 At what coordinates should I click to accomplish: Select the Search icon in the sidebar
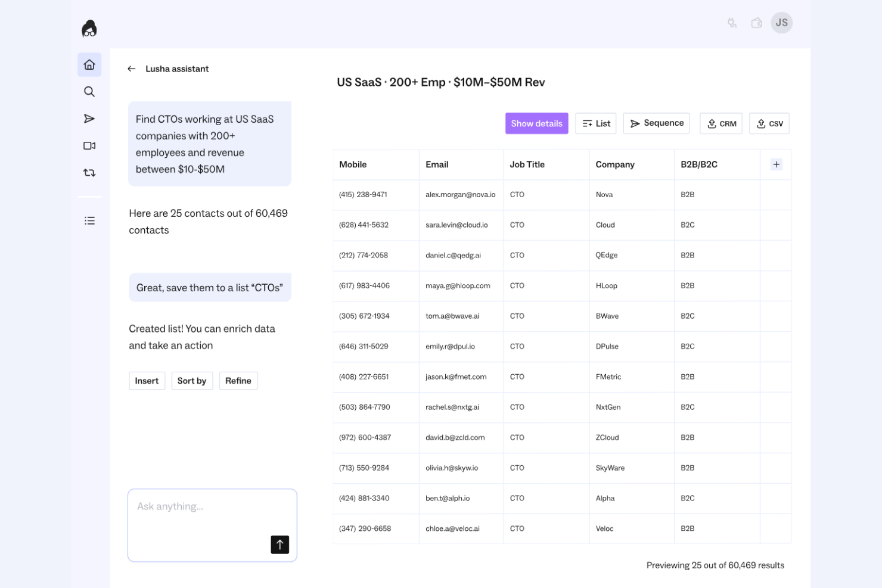89,92
